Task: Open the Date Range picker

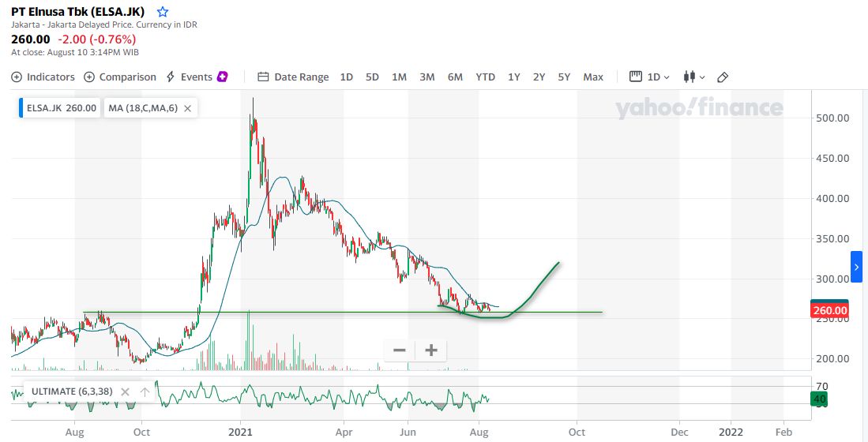Action: click(x=293, y=77)
